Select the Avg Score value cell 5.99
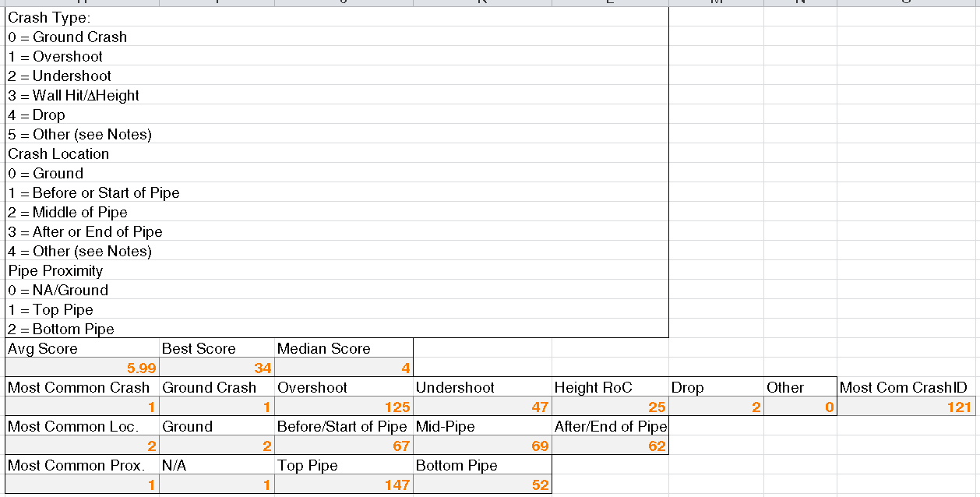 tap(83, 368)
